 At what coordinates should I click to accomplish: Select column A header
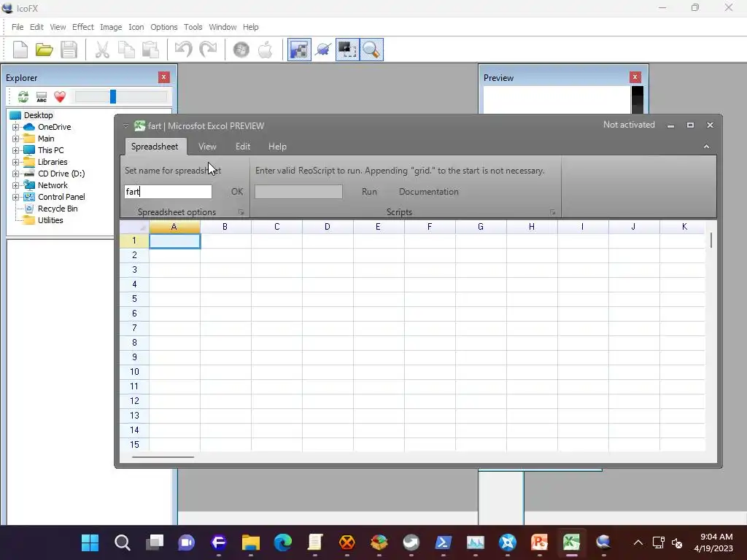tap(174, 227)
